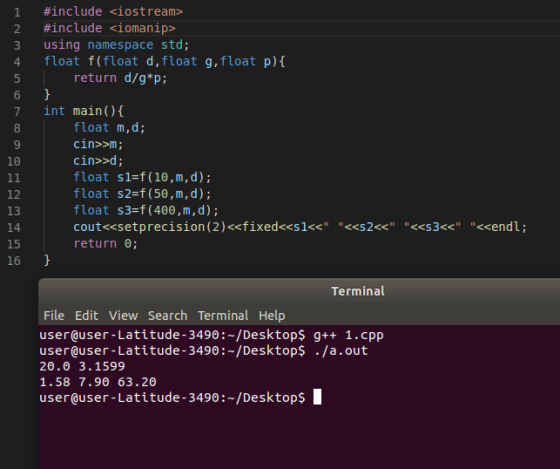Click the 'float f(float d,float g,float p){' line
The height and width of the screenshot is (469, 560).
pos(164,61)
